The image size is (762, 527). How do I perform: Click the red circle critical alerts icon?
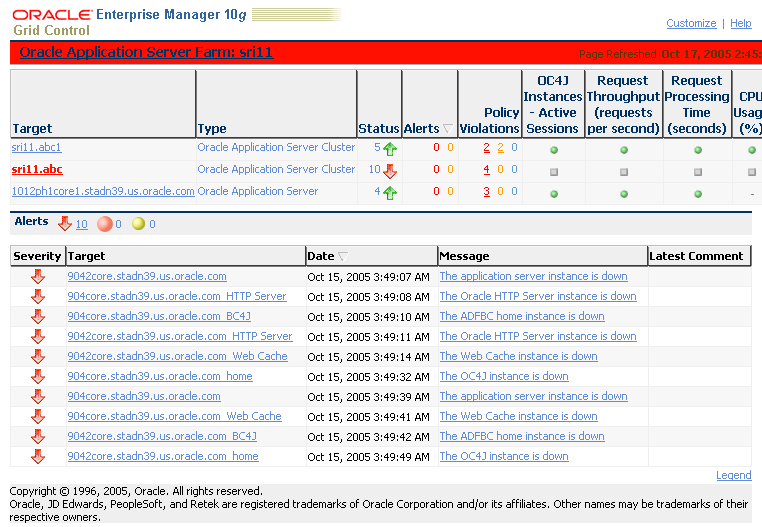point(104,224)
